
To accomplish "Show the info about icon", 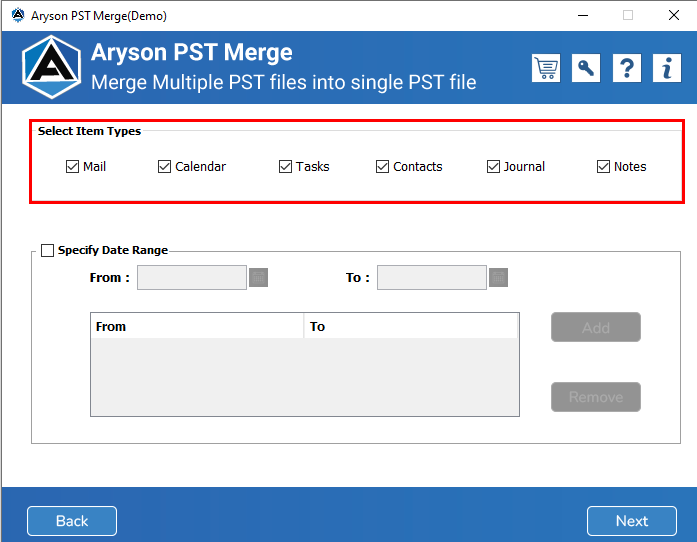I will (x=667, y=68).
